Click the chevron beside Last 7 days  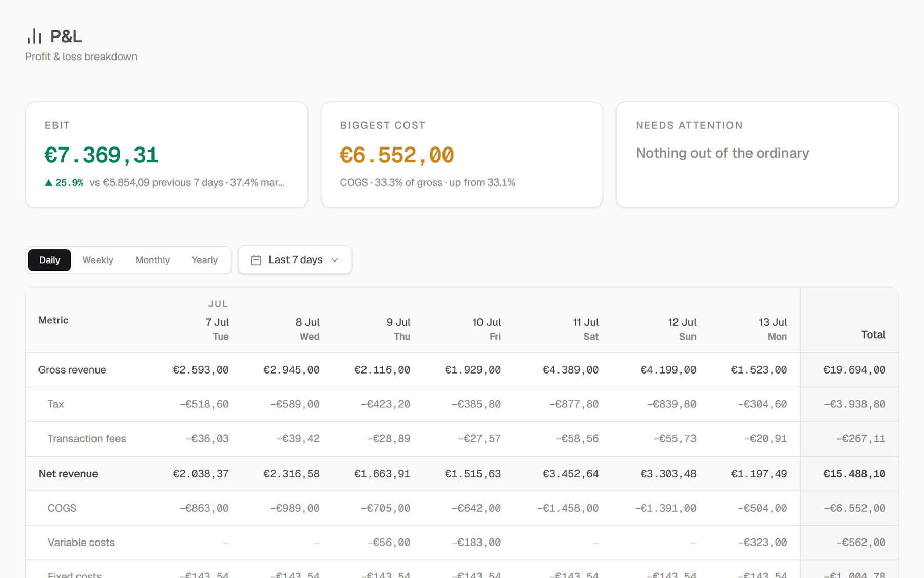335,260
